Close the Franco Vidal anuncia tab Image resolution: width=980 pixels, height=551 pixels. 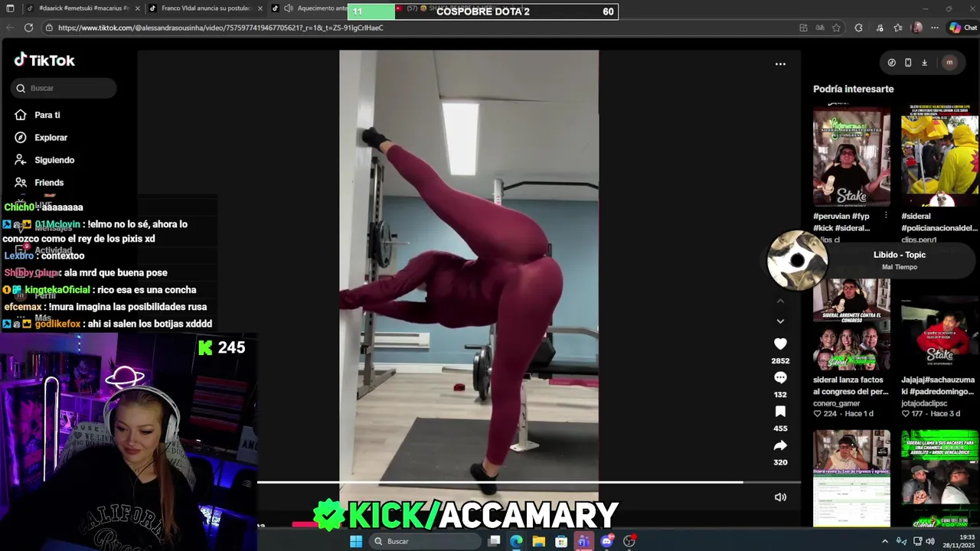[x=260, y=8]
